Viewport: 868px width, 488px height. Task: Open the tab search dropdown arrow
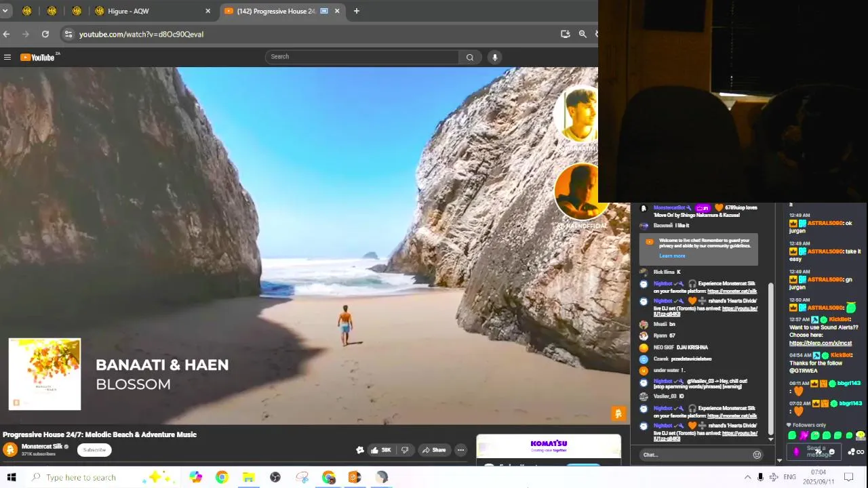5,11
